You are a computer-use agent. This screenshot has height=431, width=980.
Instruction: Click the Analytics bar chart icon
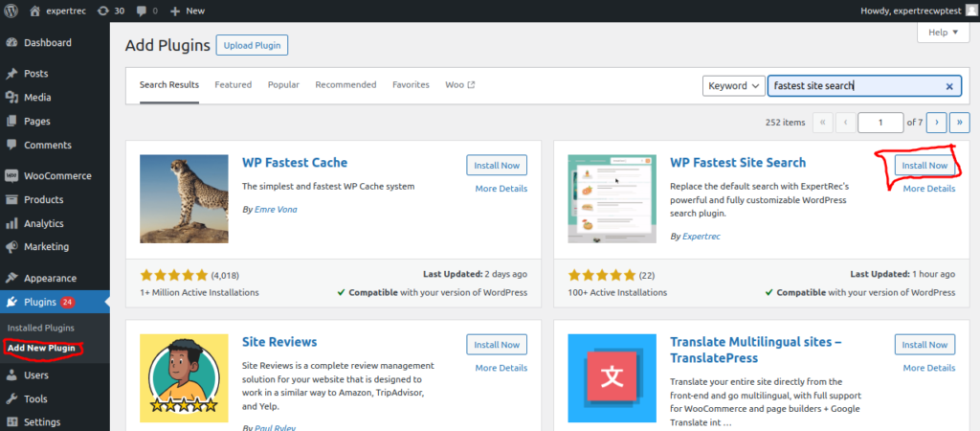[11, 223]
